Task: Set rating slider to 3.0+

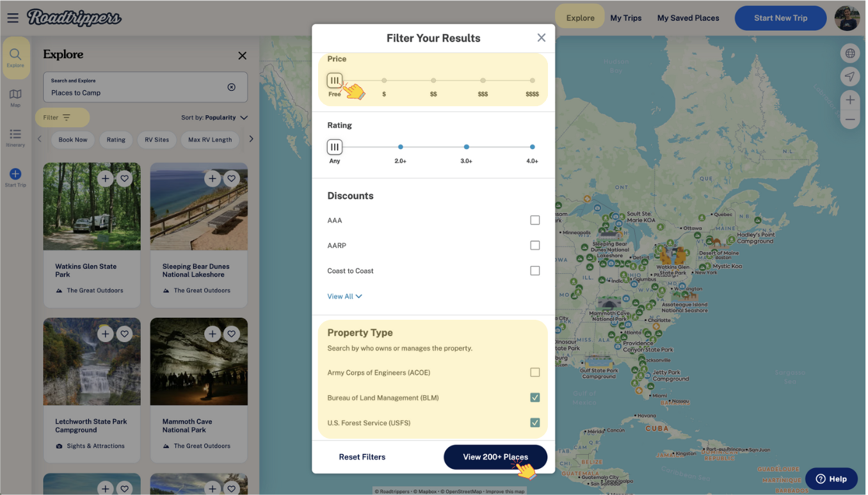Action: [466, 147]
